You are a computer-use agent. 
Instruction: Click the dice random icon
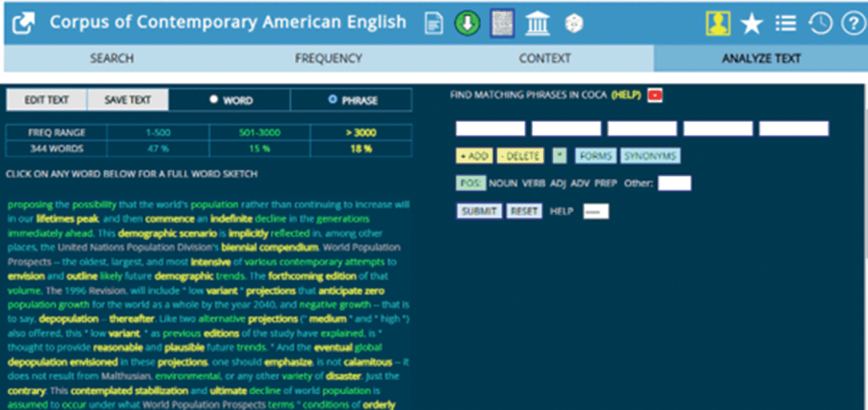[574, 24]
